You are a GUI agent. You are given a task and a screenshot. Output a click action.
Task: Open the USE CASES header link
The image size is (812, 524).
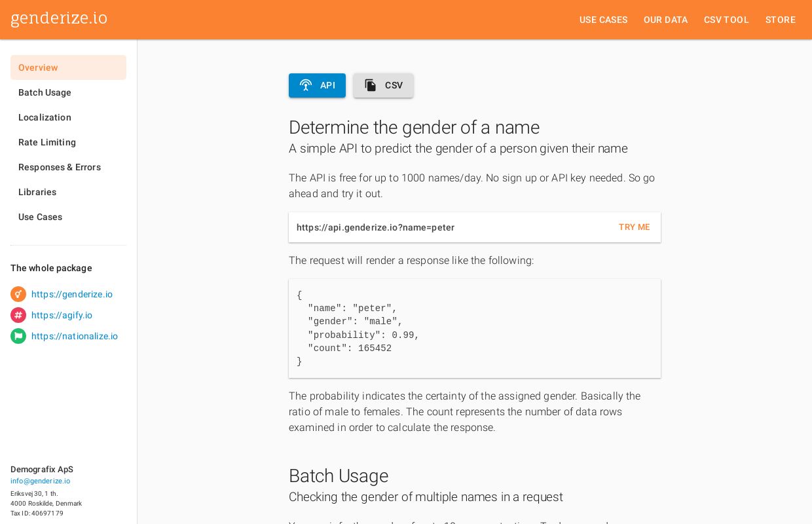604,20
